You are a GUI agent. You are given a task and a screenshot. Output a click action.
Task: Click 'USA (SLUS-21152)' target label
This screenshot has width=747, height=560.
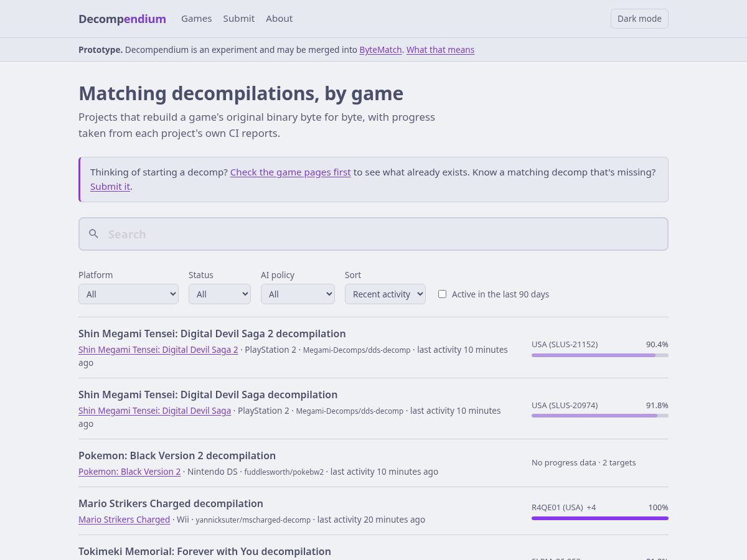565,345
